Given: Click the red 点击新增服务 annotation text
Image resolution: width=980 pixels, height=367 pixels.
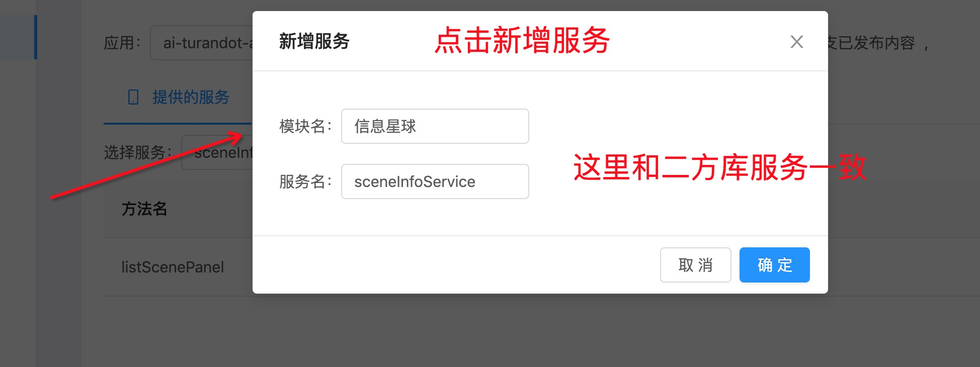Looking at the screenshot, I should click(x=522, y=40).
